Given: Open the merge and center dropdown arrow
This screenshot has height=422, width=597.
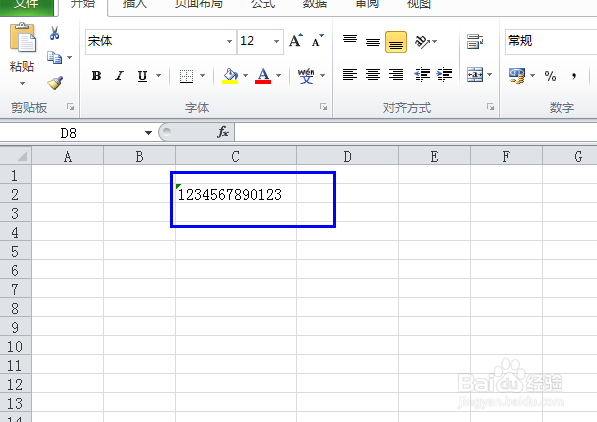Looking at the screenshot, I should coord(490,75).
